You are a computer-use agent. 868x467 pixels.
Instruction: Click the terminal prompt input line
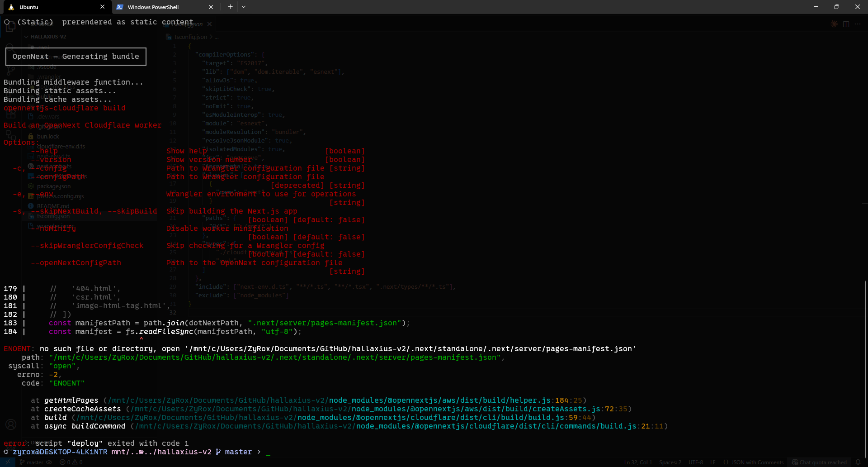pyautogui.click(x=268, y=452)
